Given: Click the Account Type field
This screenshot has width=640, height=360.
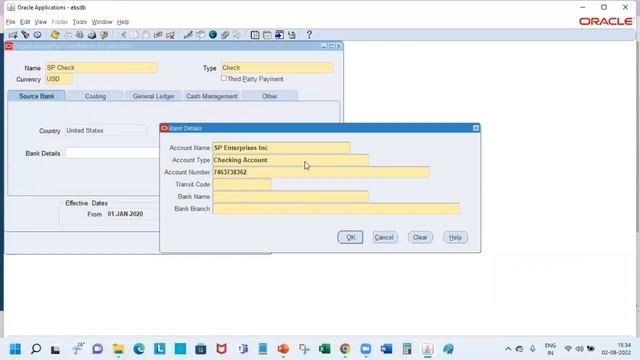Looking at the screenshot, I should [x=290, y=160].
